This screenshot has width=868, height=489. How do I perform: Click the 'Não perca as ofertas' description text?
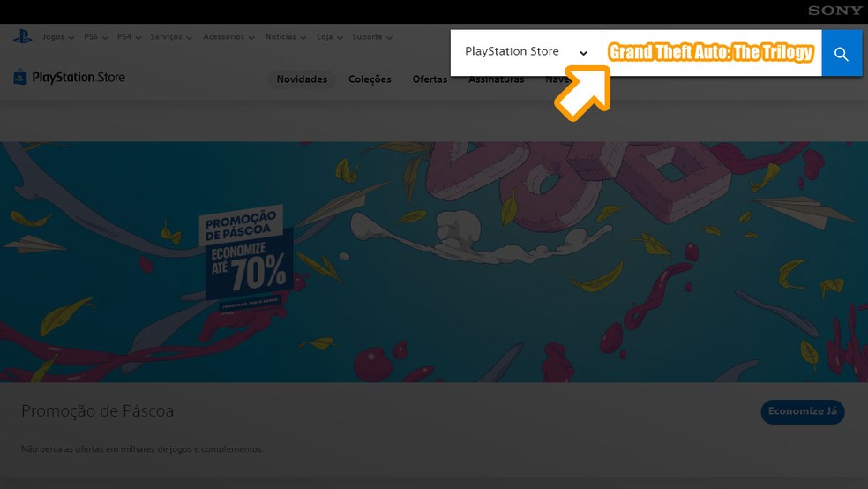click(x=142, y=448)
